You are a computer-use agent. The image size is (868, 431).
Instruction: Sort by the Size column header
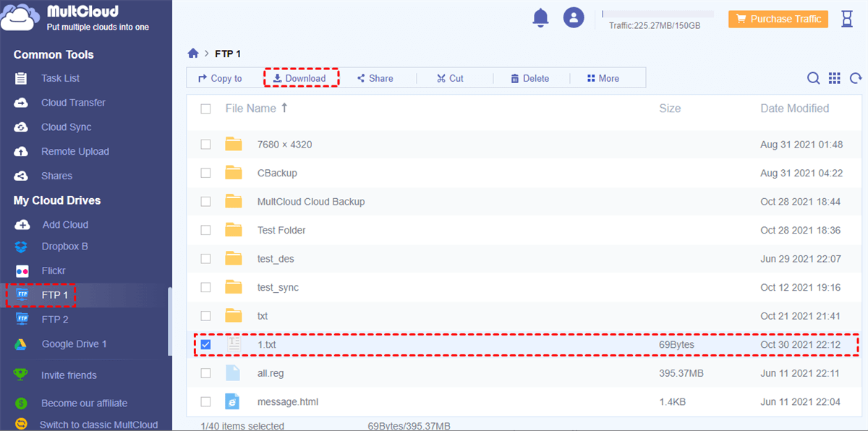pos(670,108)
